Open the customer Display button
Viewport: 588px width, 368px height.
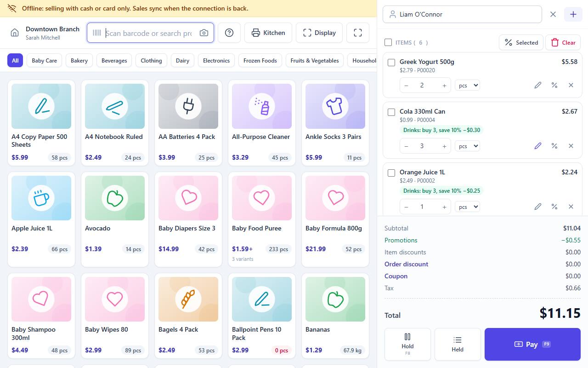pyautogui.click(x=319, y=33)
